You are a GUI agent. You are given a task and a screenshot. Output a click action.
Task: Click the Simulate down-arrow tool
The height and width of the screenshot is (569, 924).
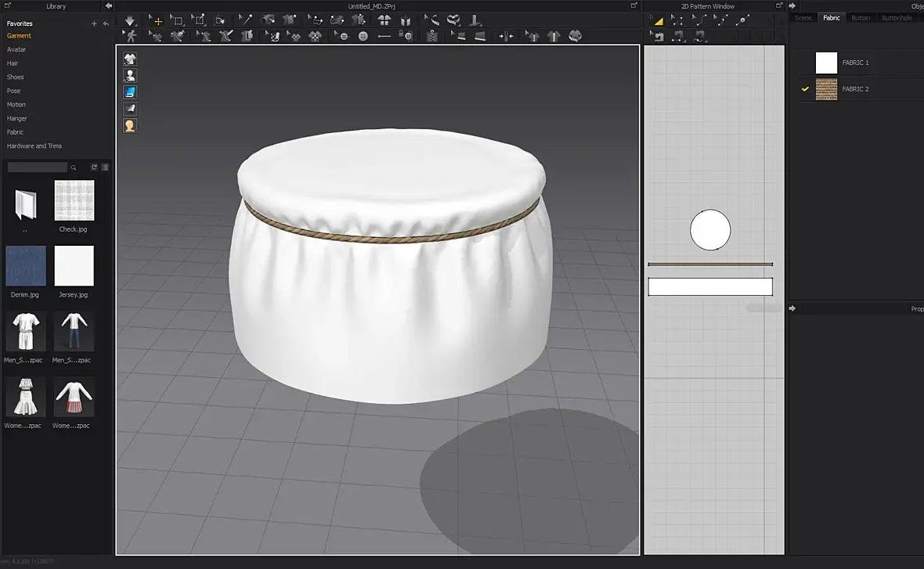[130, 20]
